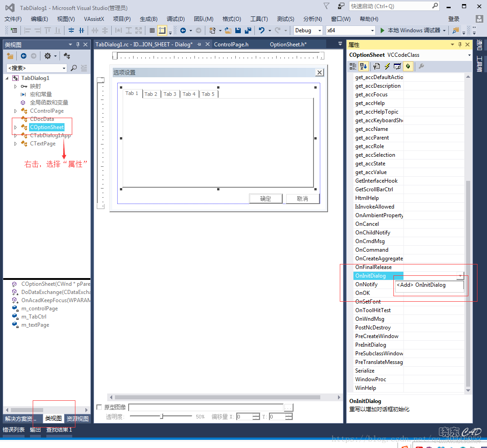Click Properties page wrench-document icon
Screen dimensions: 487x448
click(377, 66)
